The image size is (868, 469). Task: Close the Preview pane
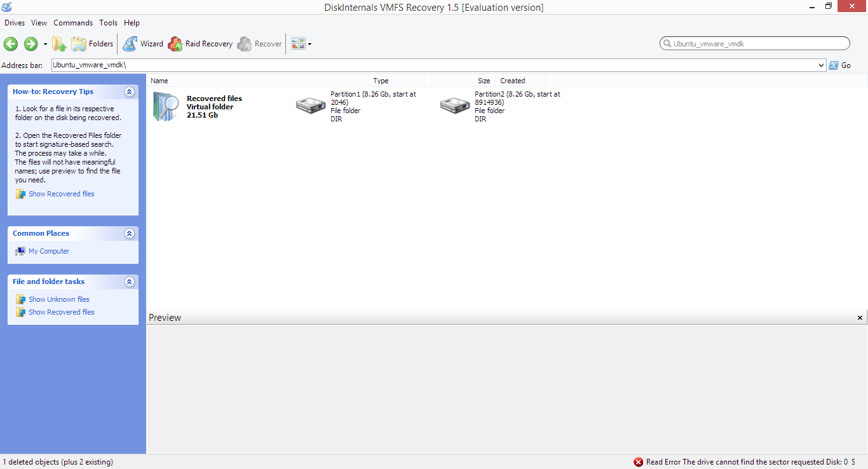click(x=860, y=318)
